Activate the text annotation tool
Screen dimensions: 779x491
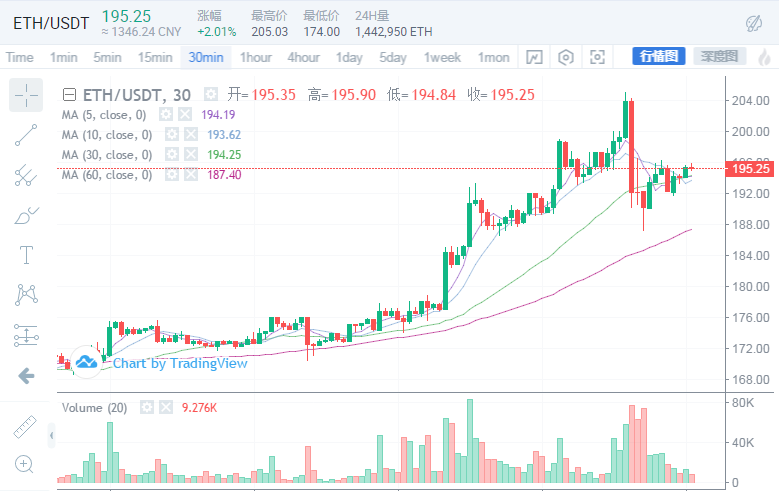(x=26, y=255)
